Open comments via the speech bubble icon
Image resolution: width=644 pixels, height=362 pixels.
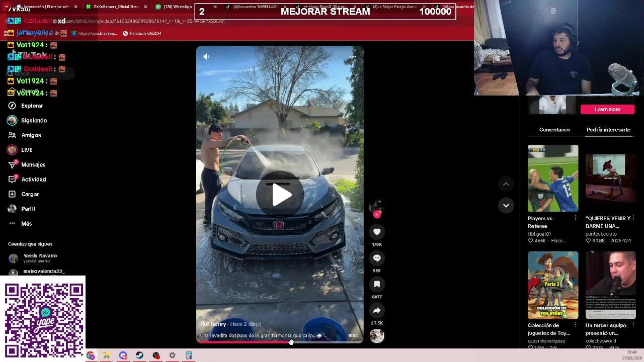377,258
